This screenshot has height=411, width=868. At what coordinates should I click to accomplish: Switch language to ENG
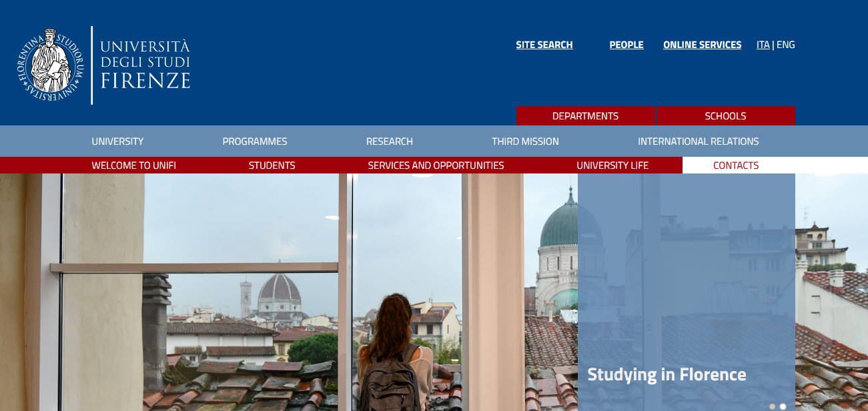[x=786, y=45]
